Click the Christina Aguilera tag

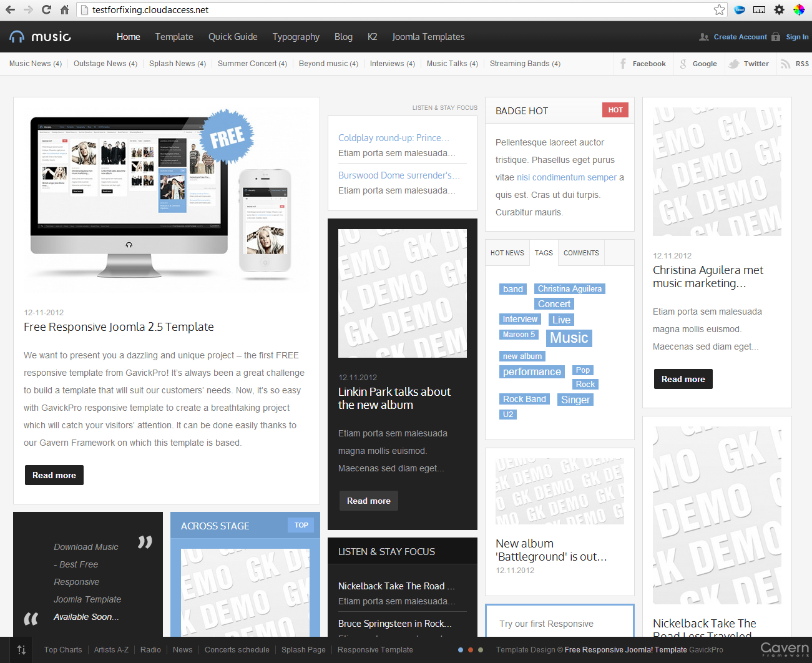point(570,289)
